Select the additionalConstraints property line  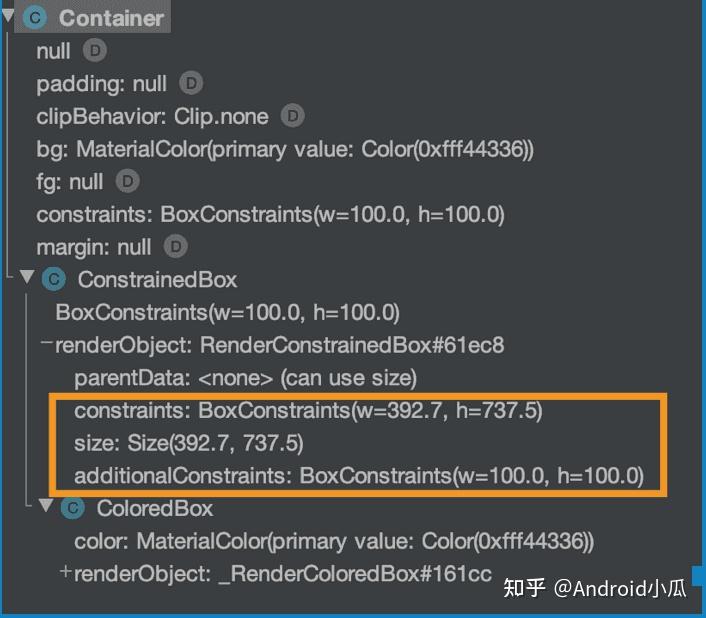tap(359, 476)
